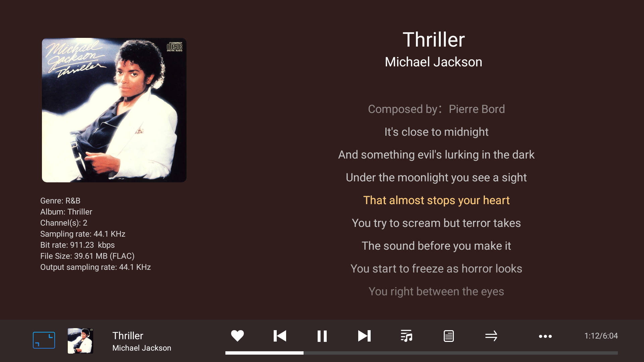The width and height of the screenshot is (644, 362).
Task: Click the 'Album: Thriller' info line
Action: [66, 212]
